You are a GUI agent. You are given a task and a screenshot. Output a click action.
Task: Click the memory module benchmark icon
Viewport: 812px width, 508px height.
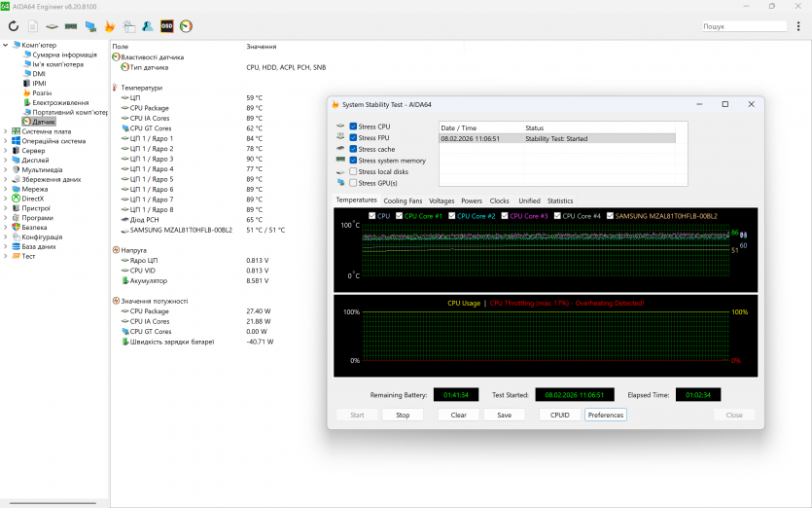click(71, 26)
